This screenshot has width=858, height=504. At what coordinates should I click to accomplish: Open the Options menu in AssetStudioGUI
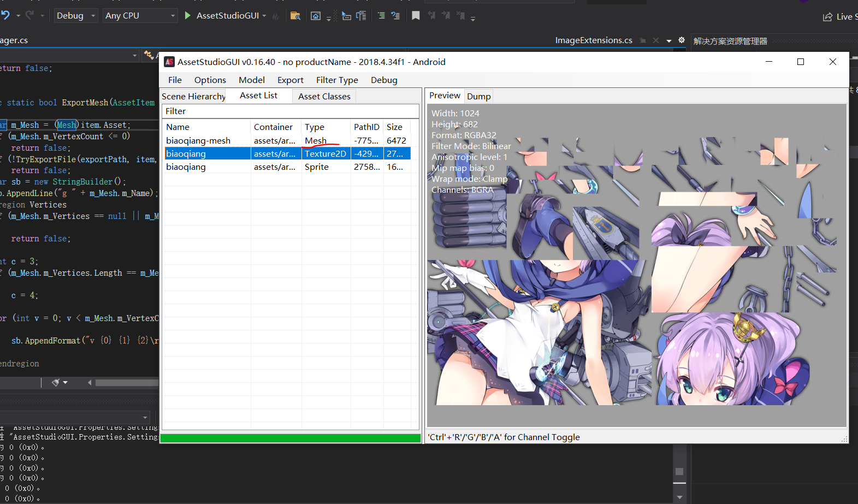pos(210,80)
